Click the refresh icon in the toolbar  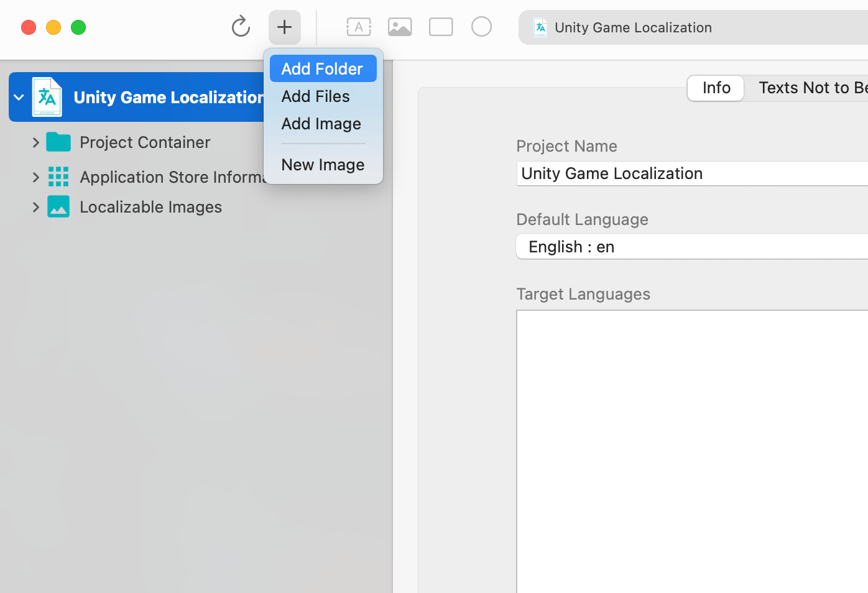point(241,27)
